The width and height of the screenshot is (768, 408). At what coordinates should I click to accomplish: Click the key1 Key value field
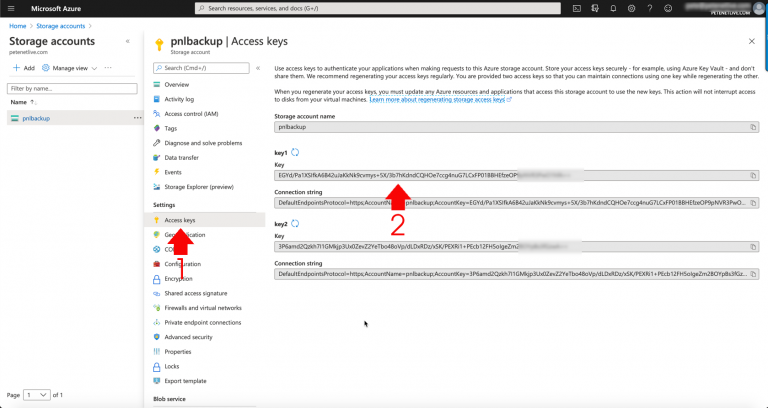517,175
